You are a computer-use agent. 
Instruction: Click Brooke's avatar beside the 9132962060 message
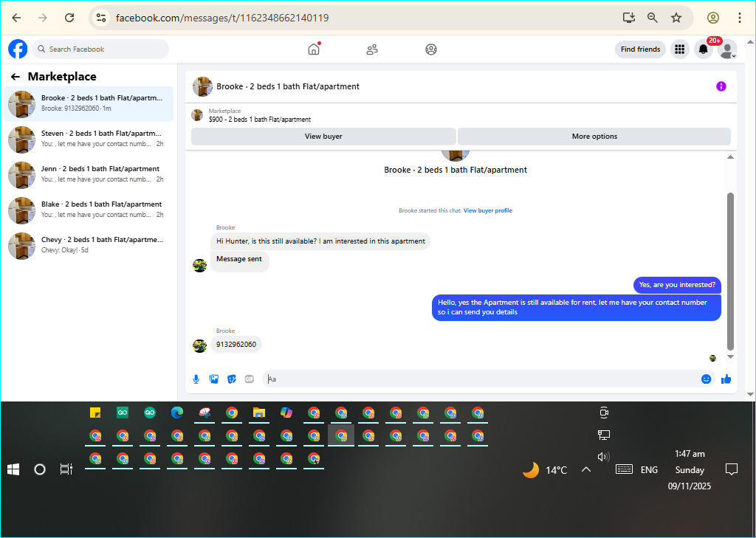(x=199, y=345)
